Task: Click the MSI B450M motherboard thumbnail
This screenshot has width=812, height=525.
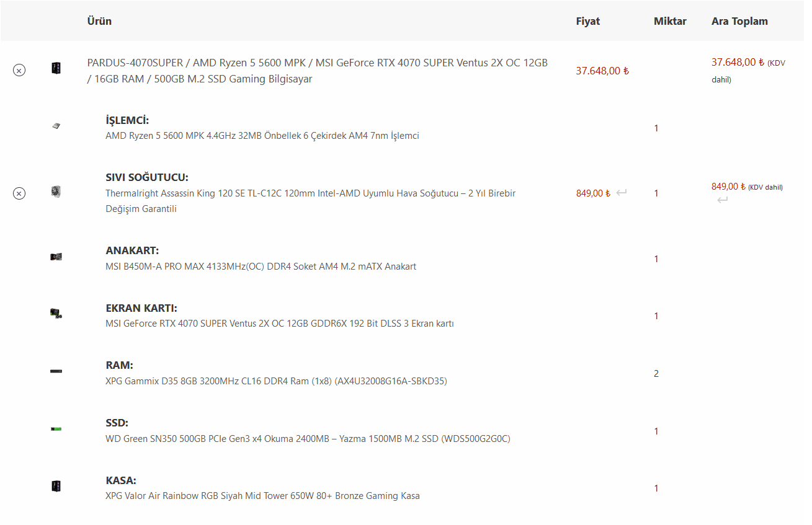Action: pyautogui.click(x=56, y=257)
